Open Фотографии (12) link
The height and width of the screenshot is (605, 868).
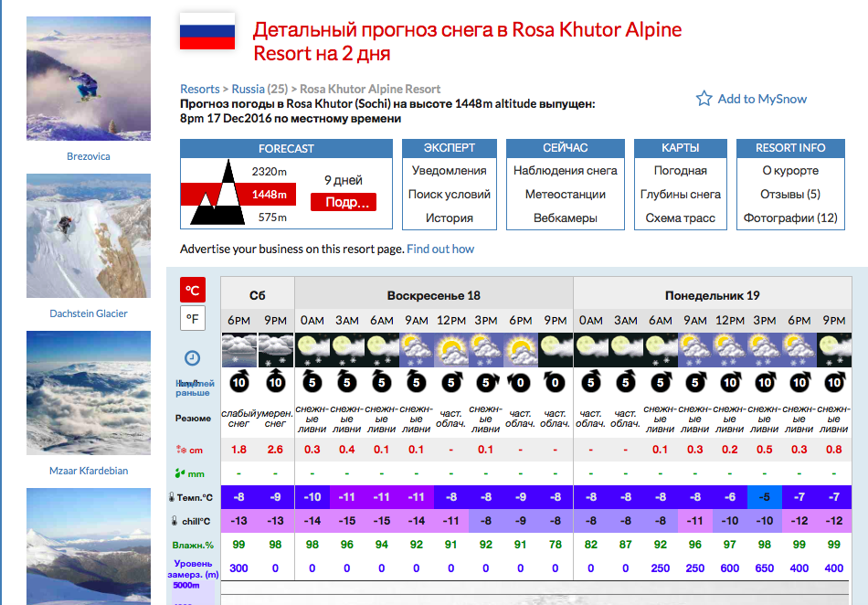click(790, 218)
